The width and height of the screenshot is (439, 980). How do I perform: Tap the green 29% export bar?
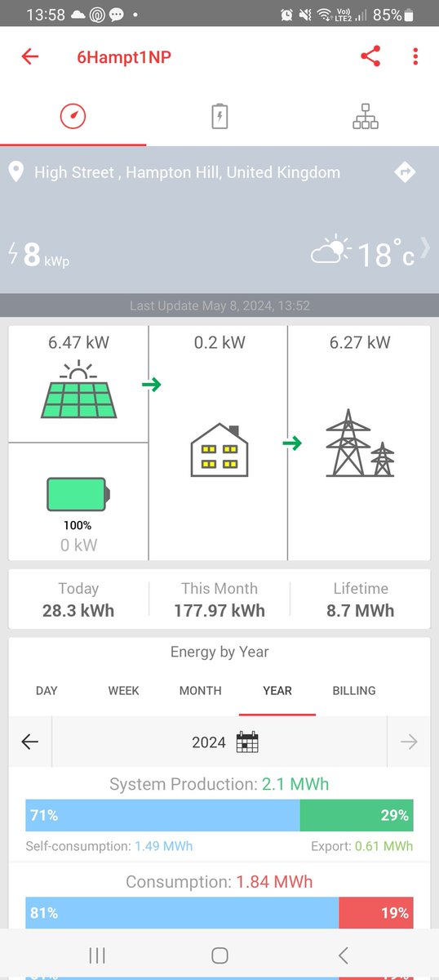point(357,816)
